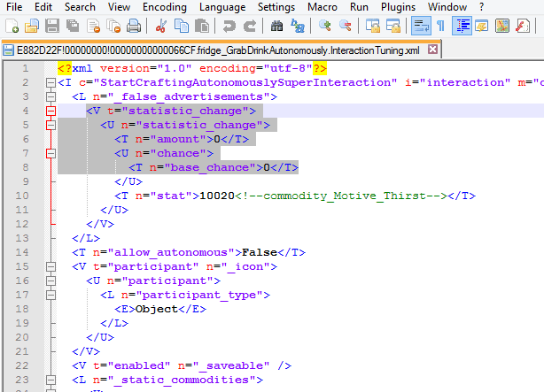Click line number 14 in the margin
Image resolution: width=544 pixels, height=392 pixels.
click(x=27, y=252)
